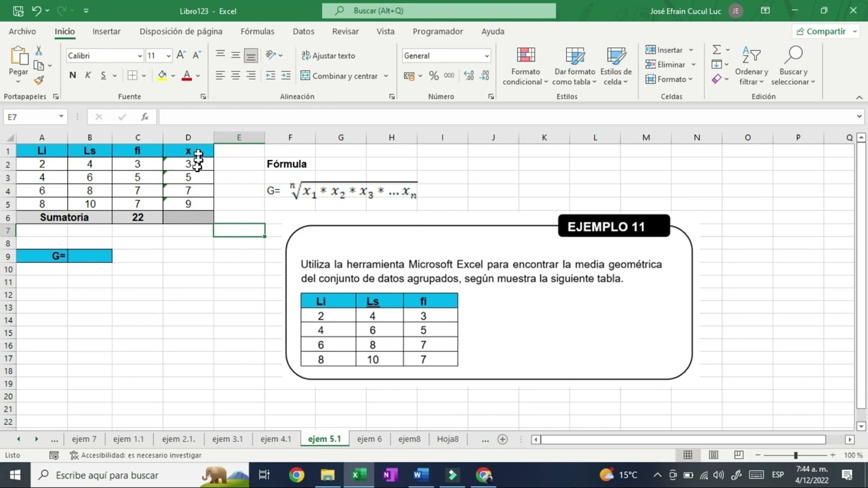
Task: Click the thousands separator 000 icon
Action: pos(449,76)
